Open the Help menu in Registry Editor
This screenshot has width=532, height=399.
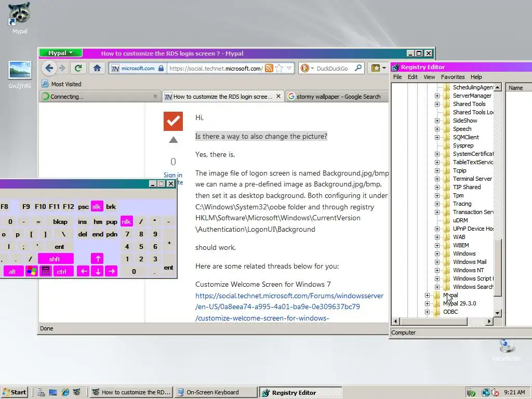[476, 77]
